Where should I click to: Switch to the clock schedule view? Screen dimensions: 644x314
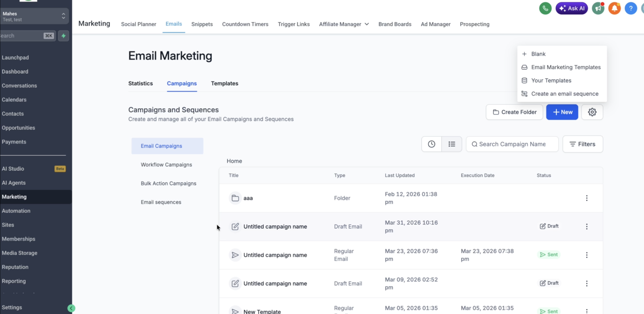(432, 144)
